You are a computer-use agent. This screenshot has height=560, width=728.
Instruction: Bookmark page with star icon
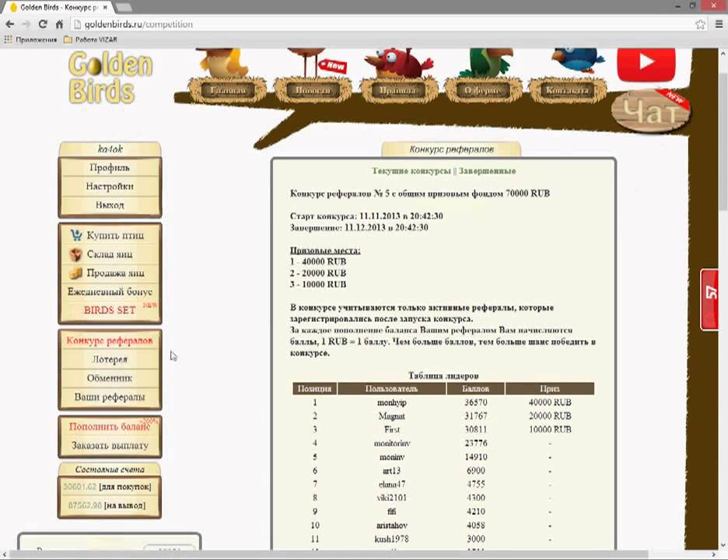click(x=700, y=24)
